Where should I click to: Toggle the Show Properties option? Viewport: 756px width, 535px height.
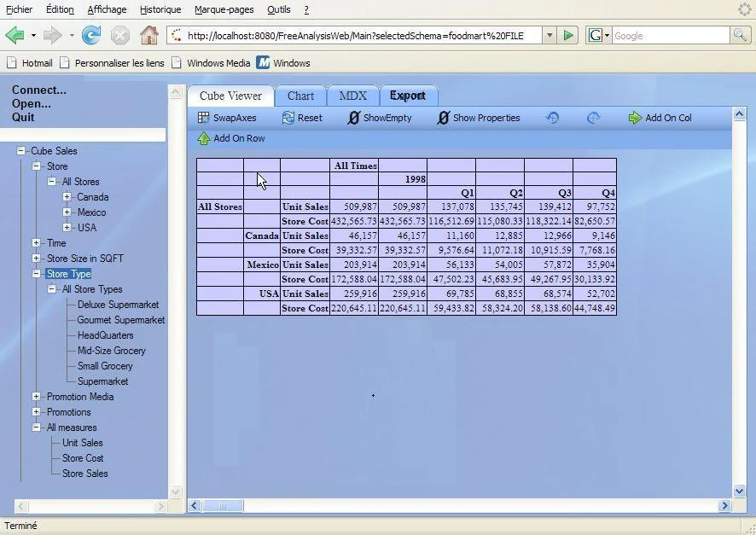[479, 118]
